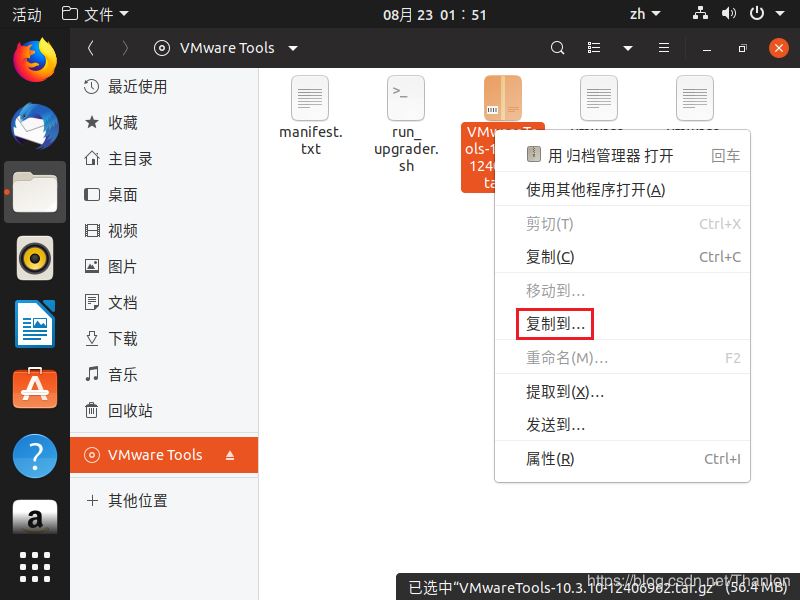Open LibreOffice Writer from dock
Image resolution: width=800 pixels, height=600 pixels.
35,325
